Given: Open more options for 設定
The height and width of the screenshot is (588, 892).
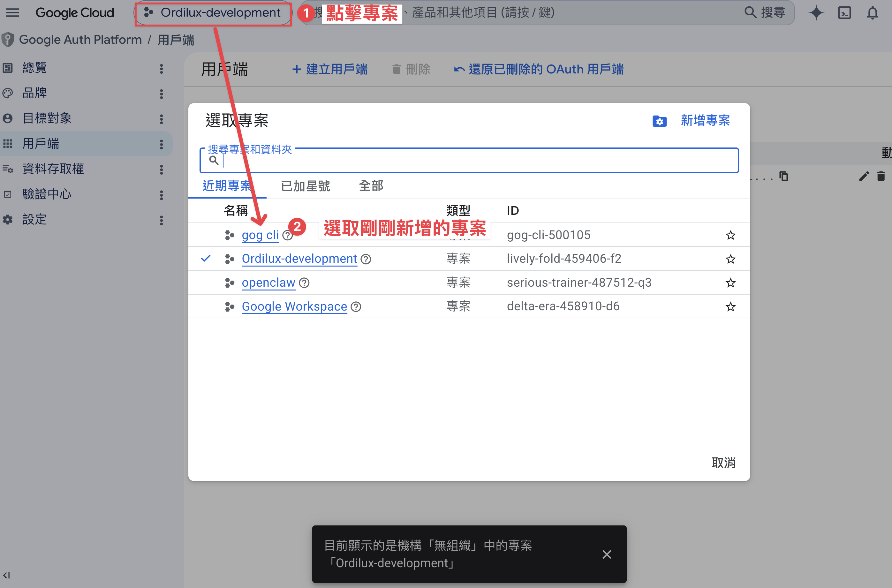Looking at the screenshot, I should tap(161, 220).
